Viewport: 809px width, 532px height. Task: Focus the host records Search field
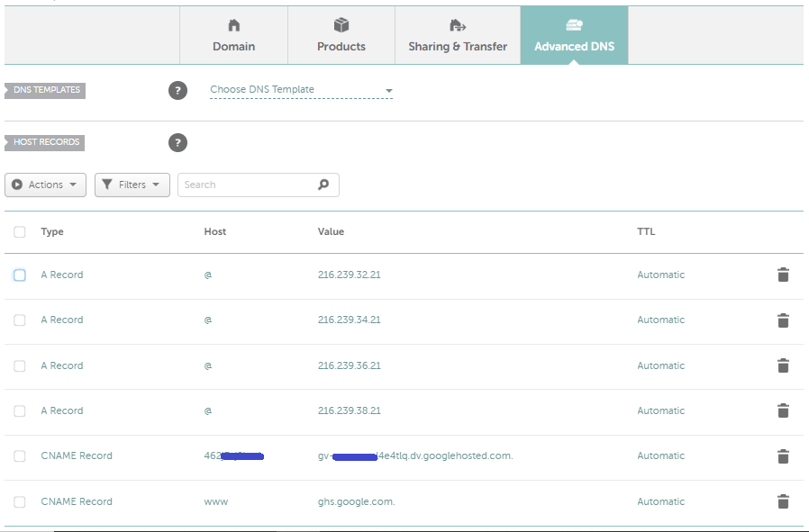tap(258, 185)
